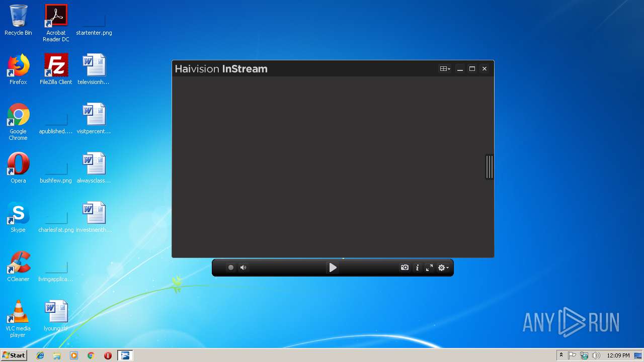Select charlesfat.png on the desktop
This screenshot has height=362, width=644.
tap(56, 217)
